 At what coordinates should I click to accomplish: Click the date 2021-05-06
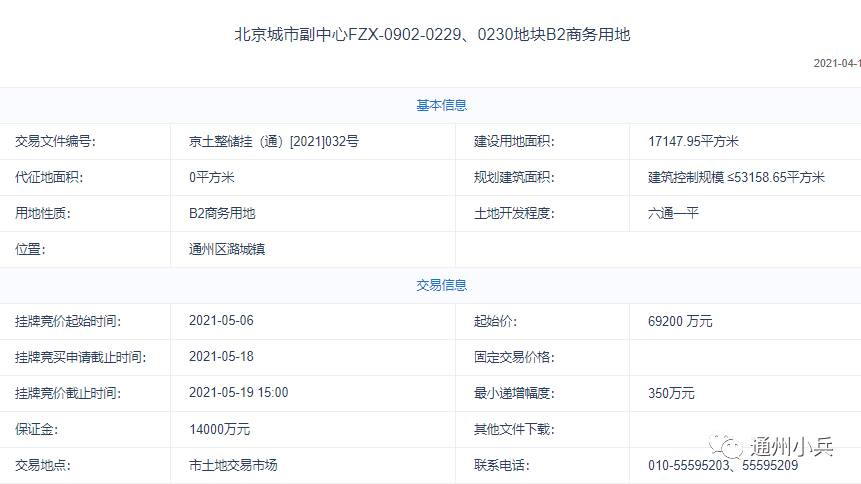[x=221, y=321]
